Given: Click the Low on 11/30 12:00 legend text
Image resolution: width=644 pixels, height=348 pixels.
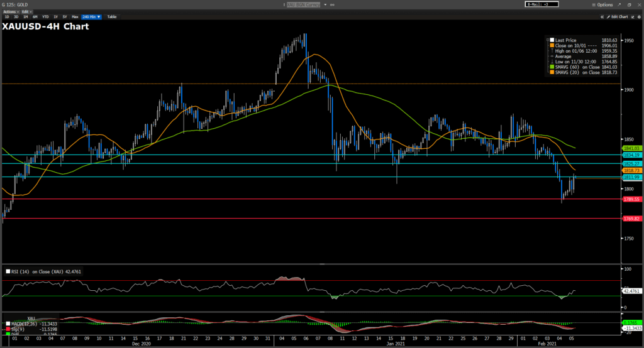Looking at the screenshot, I should pos(575,62).
